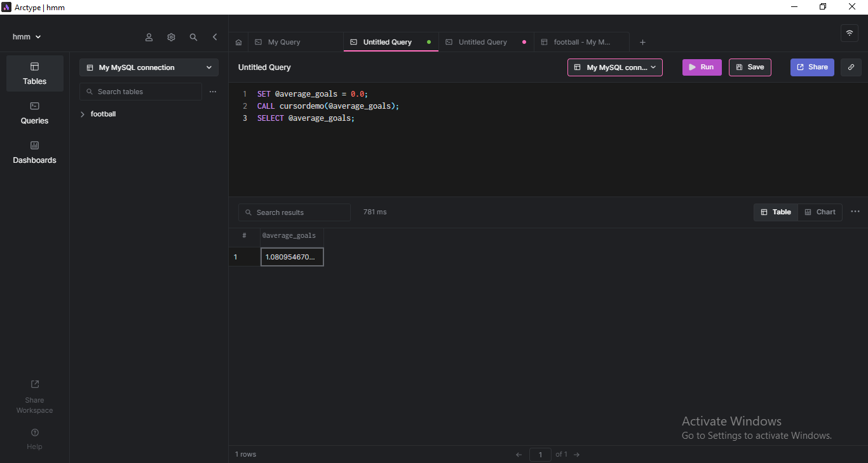This screenshot has width=868, height=463.
Task: Click the SELECT @average_goals line
Action: (306, 118)
